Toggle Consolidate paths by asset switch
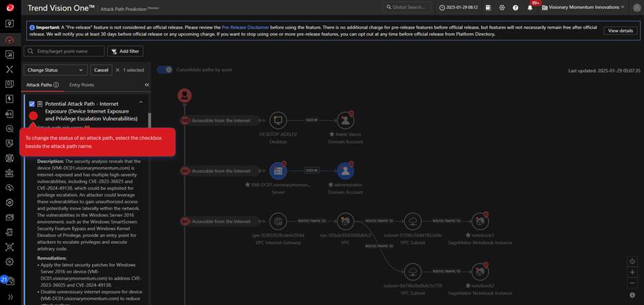Screen dimensions: 644x305 (164, 70)
